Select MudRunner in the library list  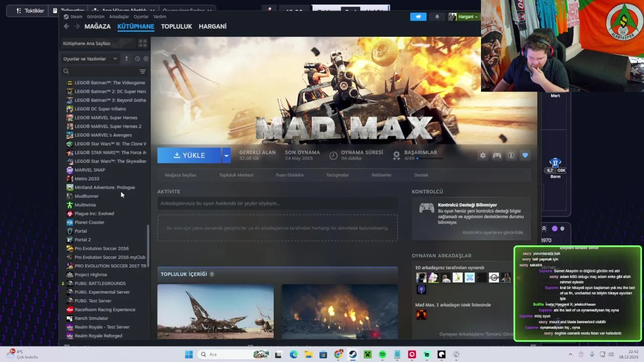[87, 196]
